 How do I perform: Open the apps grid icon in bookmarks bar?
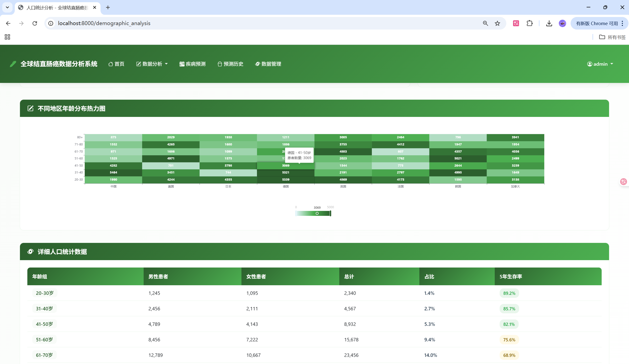coord(7,37)
